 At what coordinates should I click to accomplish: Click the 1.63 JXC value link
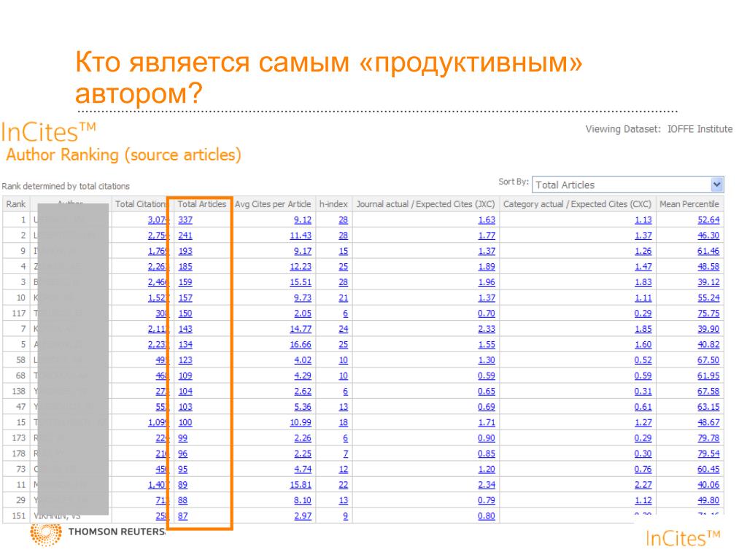point(487,220)
